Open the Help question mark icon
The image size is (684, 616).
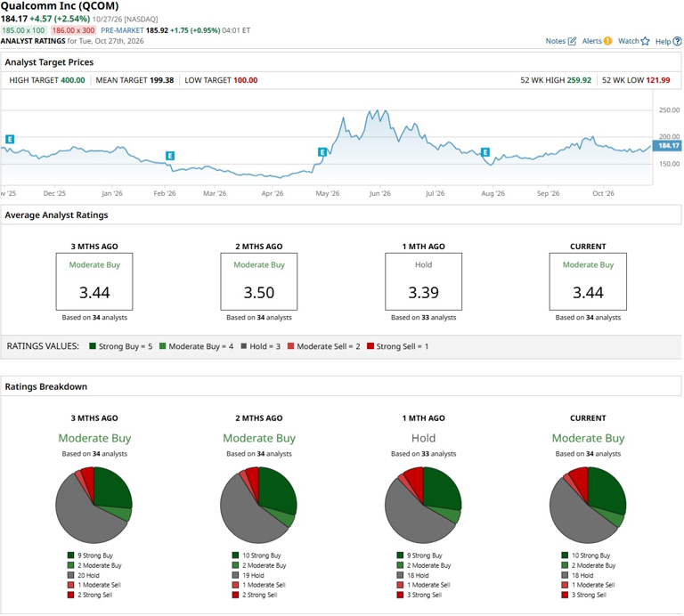pyautogui.click(x=677, y=42)
